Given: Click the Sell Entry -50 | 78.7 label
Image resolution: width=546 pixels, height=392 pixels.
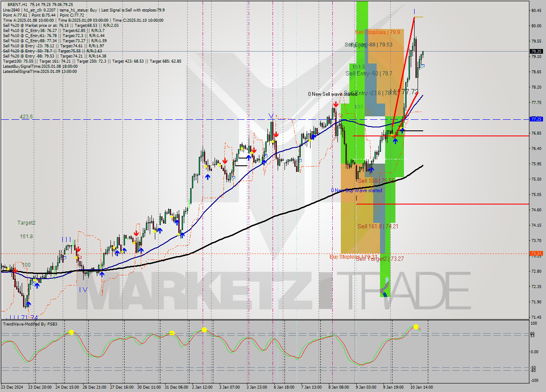Looking at the screenshot, I should [369, 73].
